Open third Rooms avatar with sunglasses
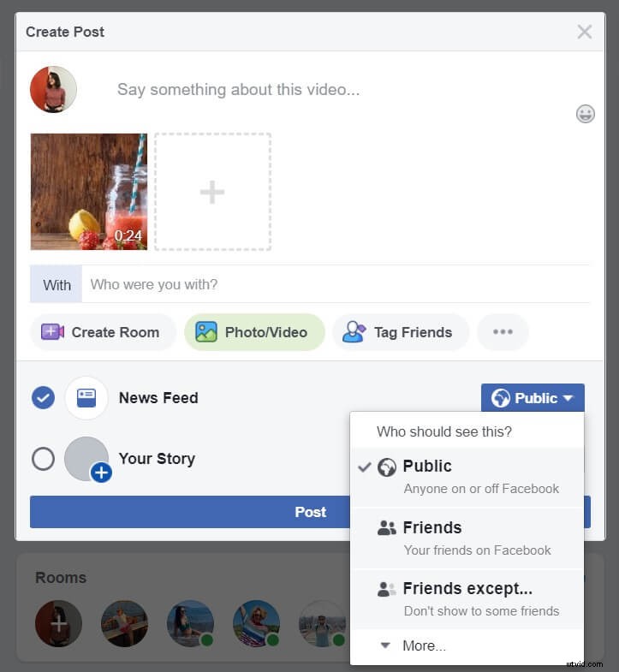Screen dimensions: 619x672 [190, 623]
